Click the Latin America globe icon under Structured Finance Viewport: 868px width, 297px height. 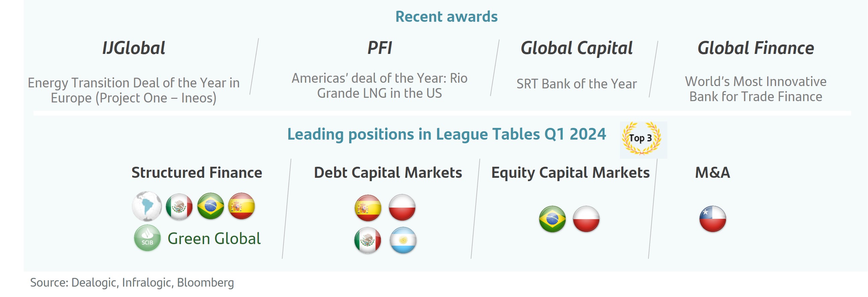click(x=147, y=206)
